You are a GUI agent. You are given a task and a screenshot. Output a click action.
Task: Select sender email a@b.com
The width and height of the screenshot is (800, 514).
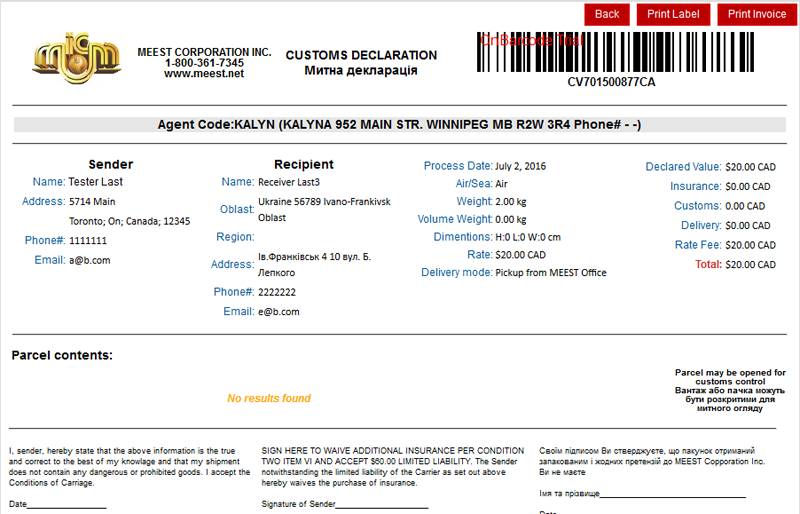click(x=89, y=260)
